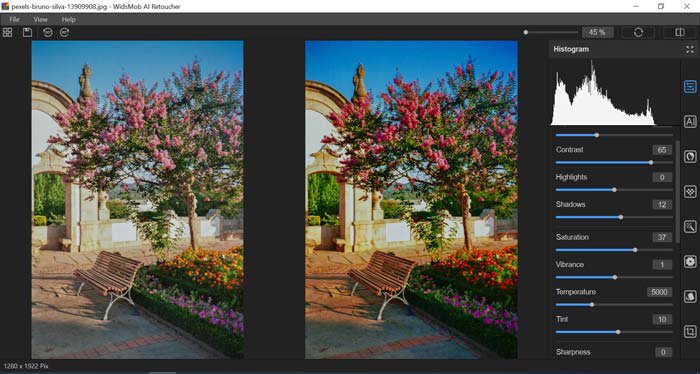Image resolution: width=700 pixels, height=374 pixels.
Task: Redo the last edit
Action: pos(64,32)
